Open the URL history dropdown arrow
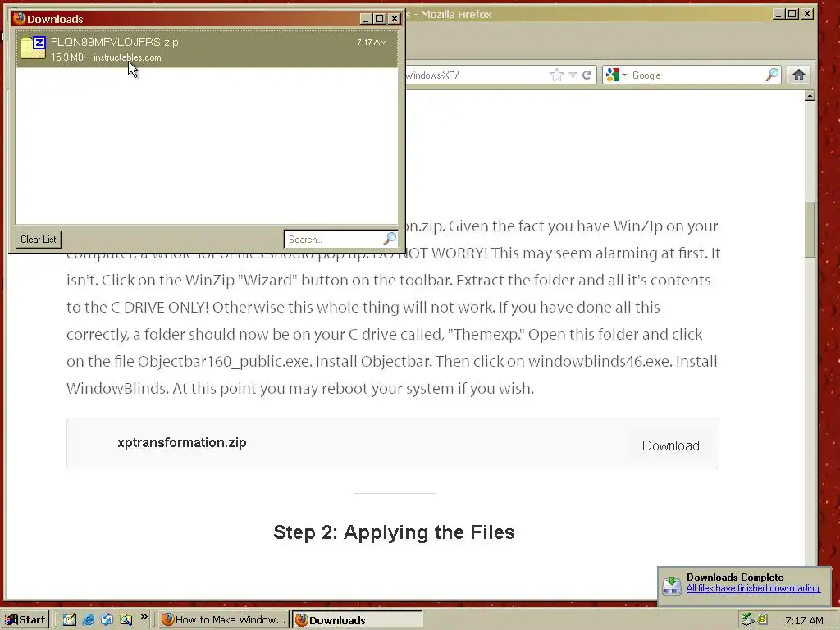The height and width of the screenshot is (630, 840). click(x=573, y=75)
